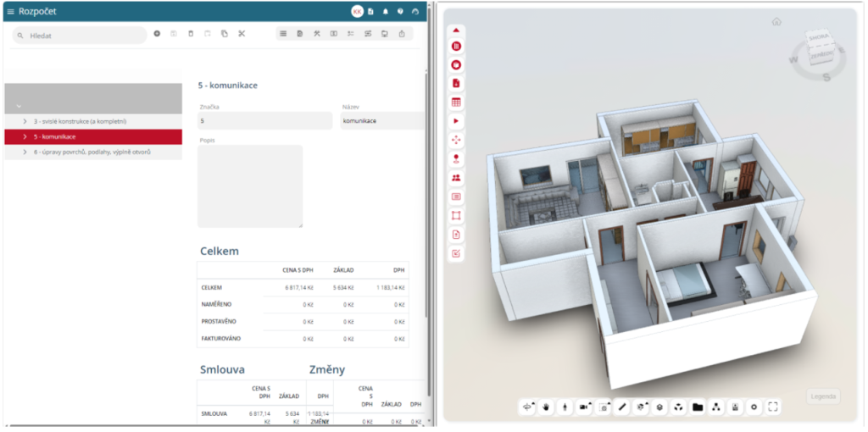This screenshot has height=432, width=868.
Task: Open the hamburger menu beside Rozpočet
Action: pos(10,12)
